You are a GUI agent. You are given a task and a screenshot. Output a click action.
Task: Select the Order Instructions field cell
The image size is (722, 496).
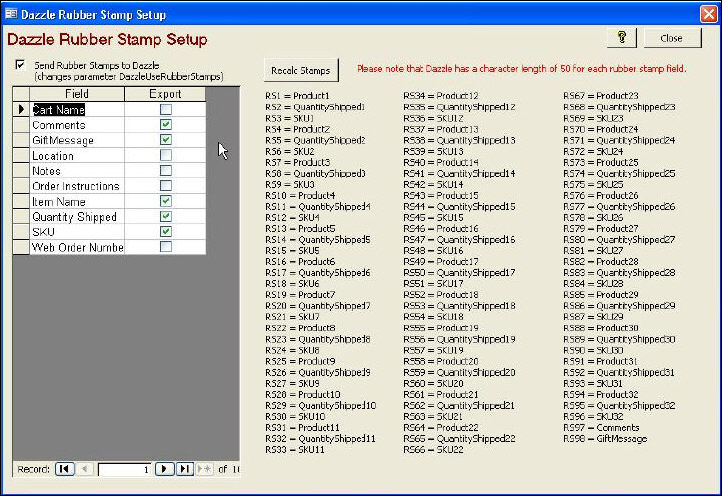[x=77, y=186]
